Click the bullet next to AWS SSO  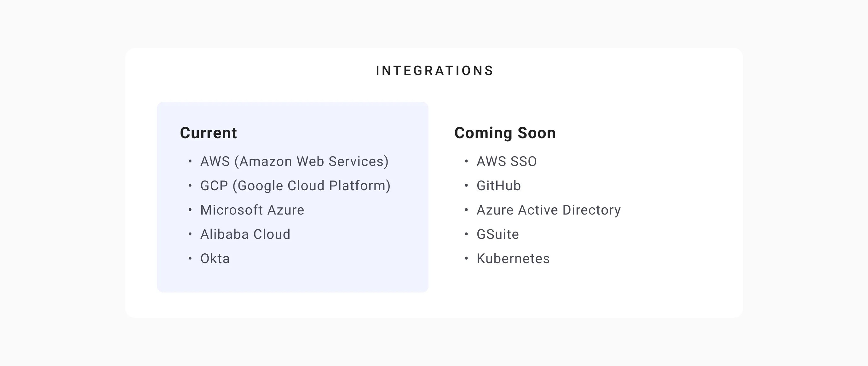coord(466,162)
